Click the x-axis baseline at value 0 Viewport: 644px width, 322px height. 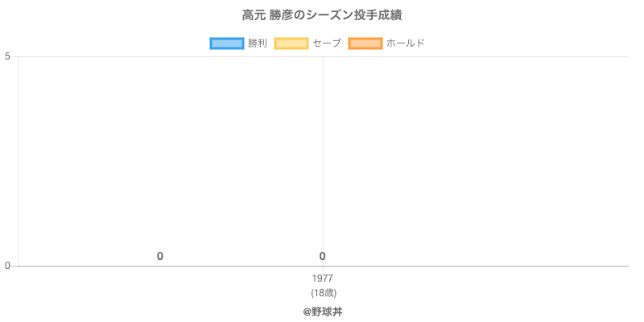pos(483,266)
